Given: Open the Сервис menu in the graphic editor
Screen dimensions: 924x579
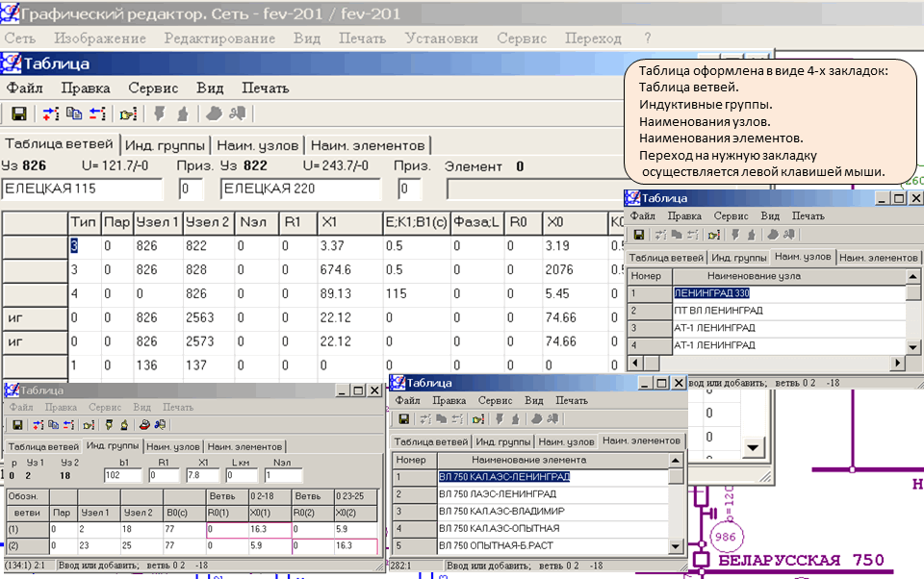Looking at the screenshot, I should (x=522, y=38).
